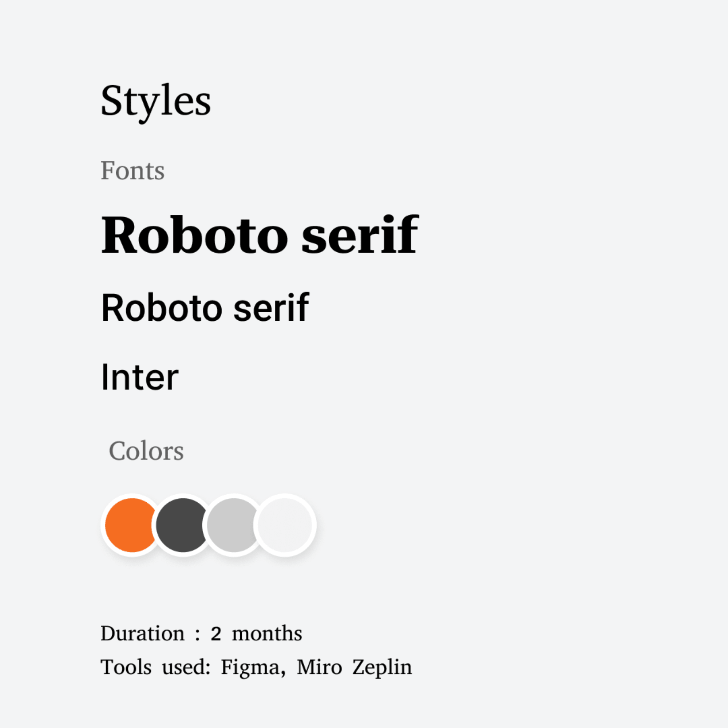Select serif in the regular-weight sans sample
The image size is (728, 728).
click(x=271, y=307)
